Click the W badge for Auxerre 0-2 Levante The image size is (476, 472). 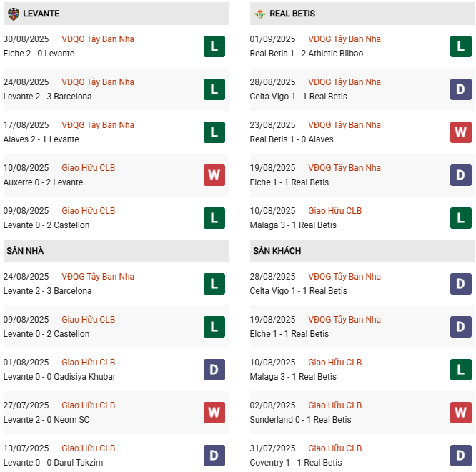pos(214,175)
